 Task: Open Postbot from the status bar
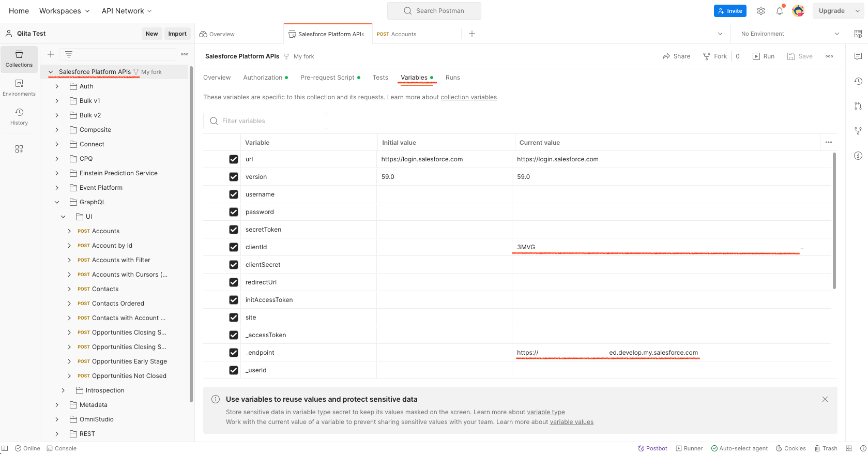(652, 448)
